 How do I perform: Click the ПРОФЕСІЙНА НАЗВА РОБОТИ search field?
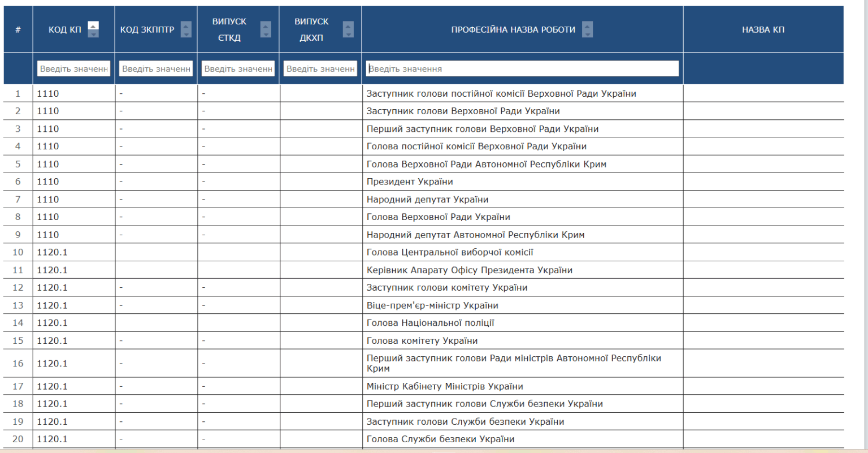pos(522,68)
